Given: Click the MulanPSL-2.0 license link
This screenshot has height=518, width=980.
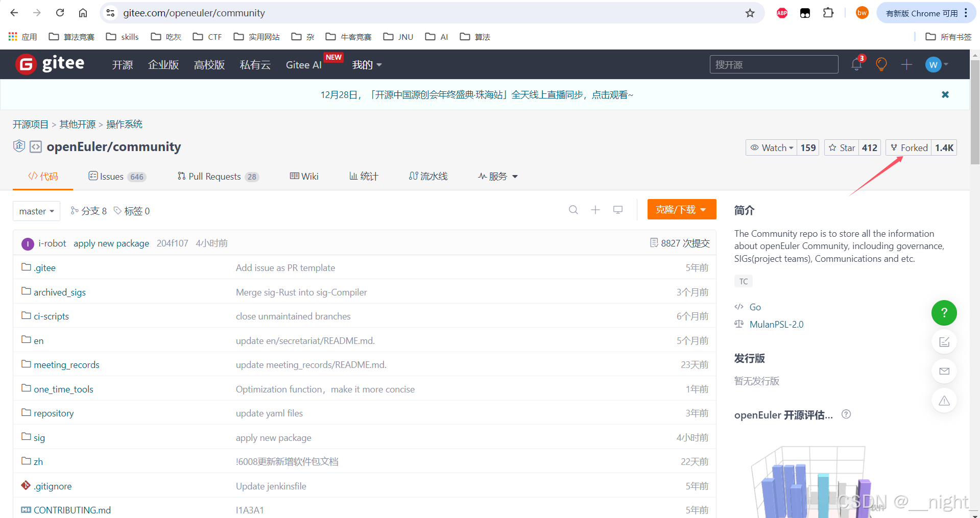Looking at the screenshot, I should (x=776, y=324).
